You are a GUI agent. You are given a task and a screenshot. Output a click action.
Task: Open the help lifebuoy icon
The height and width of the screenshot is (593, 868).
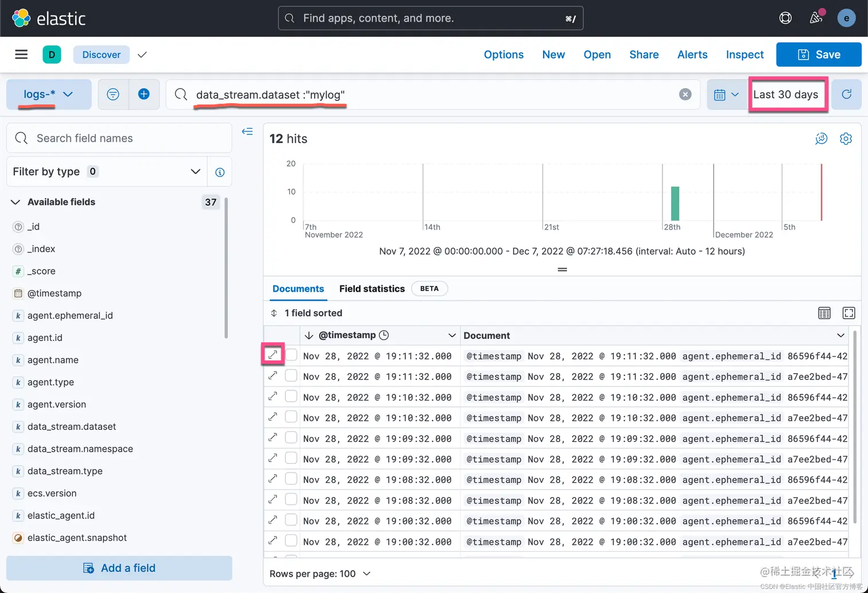click(785, 18)
